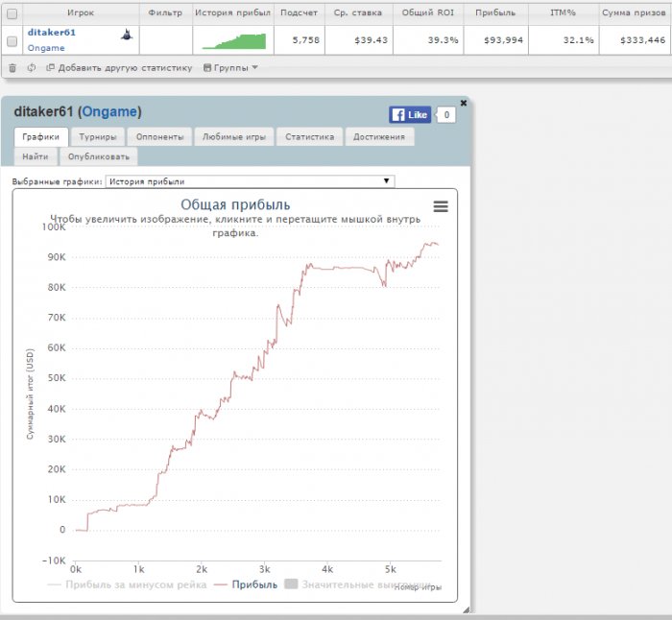Switch to the Турниры tab
672x620 pixels.
(97, 137)
